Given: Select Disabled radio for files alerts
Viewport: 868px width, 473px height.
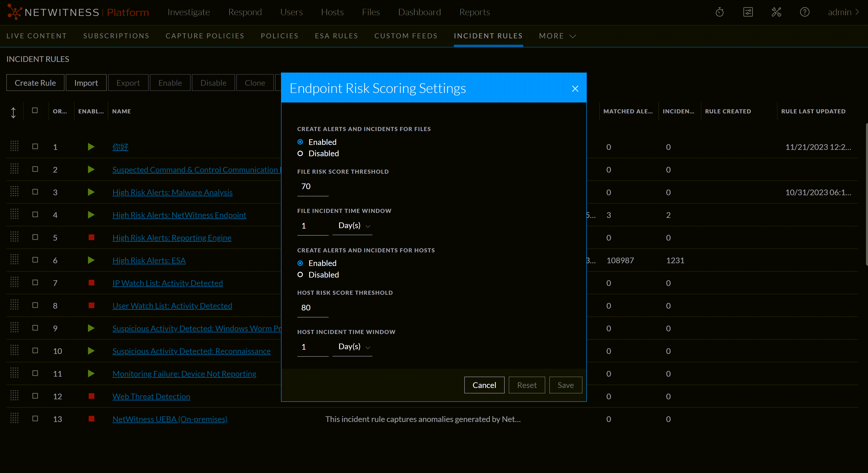Looking at the screenshot, I should [300, 154].
